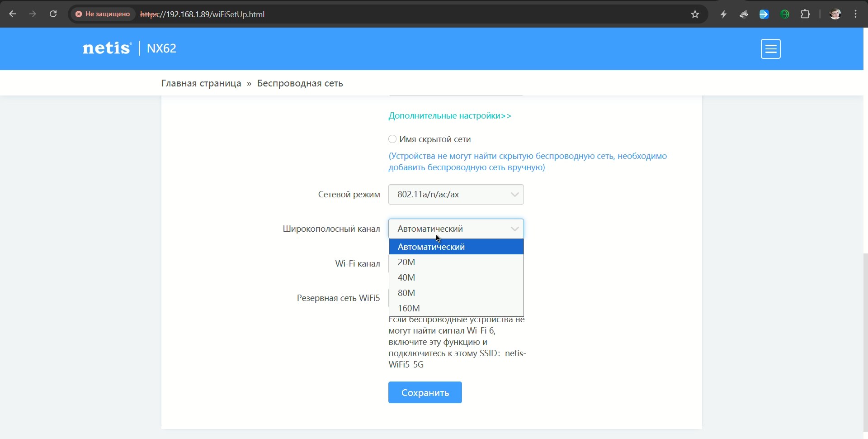Choose 80M from the dropdown list

pyautogui.click(x=406, y=293)
